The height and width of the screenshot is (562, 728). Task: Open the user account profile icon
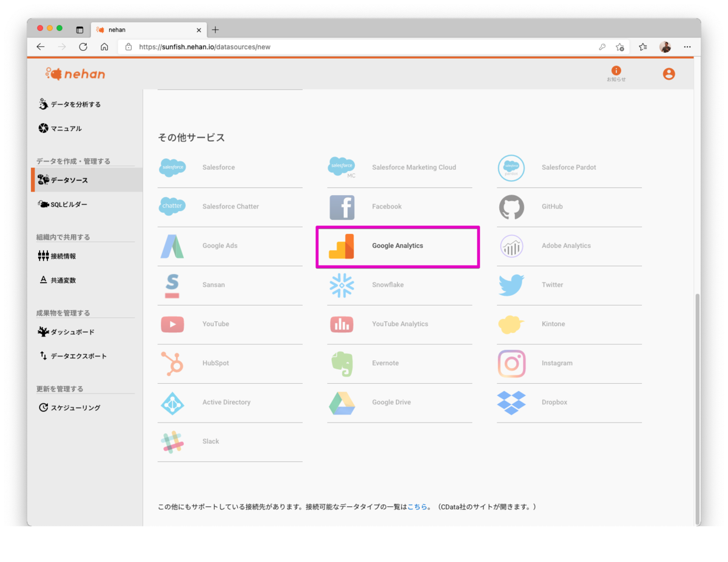point(669,74)
